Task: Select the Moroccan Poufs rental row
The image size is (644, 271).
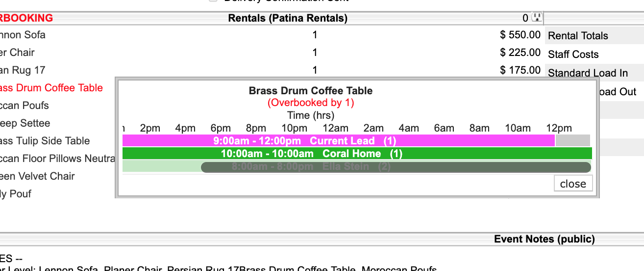Action: coord(25,106)
